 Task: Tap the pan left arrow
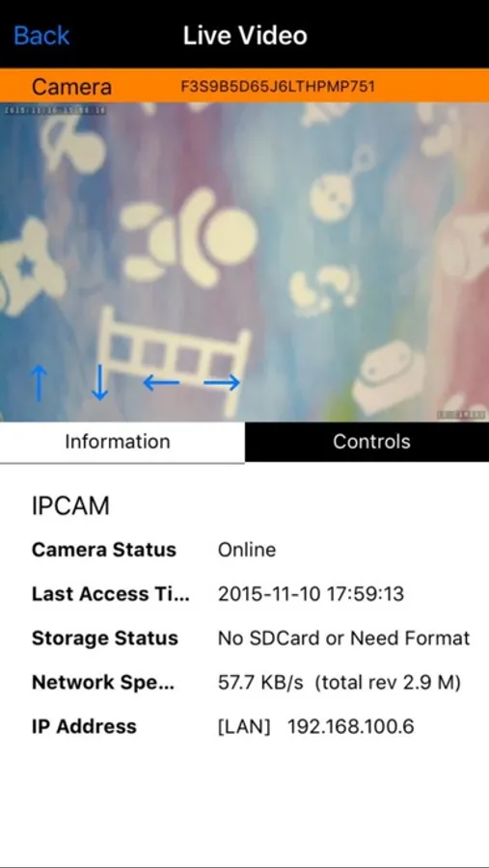pos(161,383)
